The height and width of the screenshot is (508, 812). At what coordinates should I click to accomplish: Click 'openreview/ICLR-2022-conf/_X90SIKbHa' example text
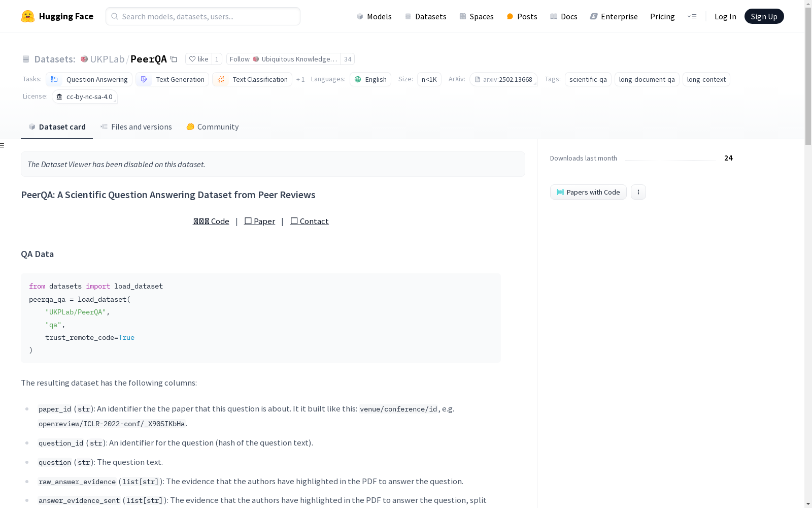(x=112, y=424)
